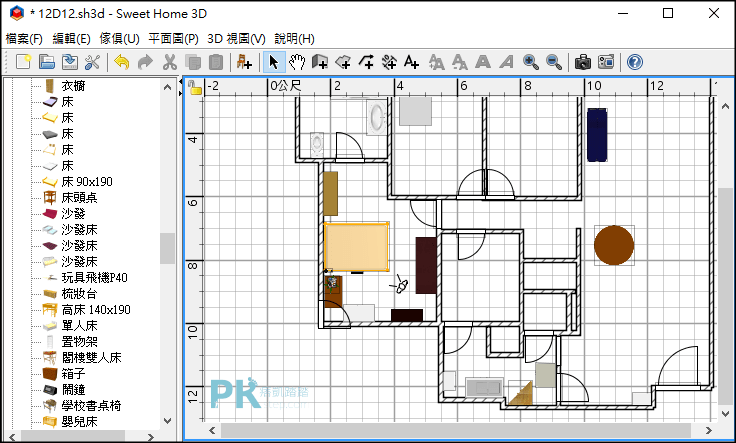Select the dark blue sofa in plan

[x=597, y=135]
